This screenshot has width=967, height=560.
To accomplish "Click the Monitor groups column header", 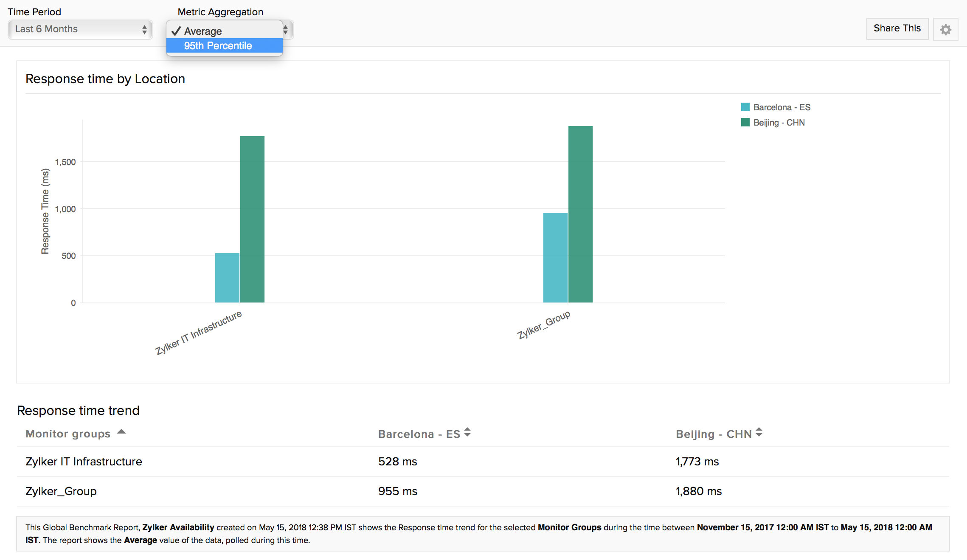I will click(68, 434).
